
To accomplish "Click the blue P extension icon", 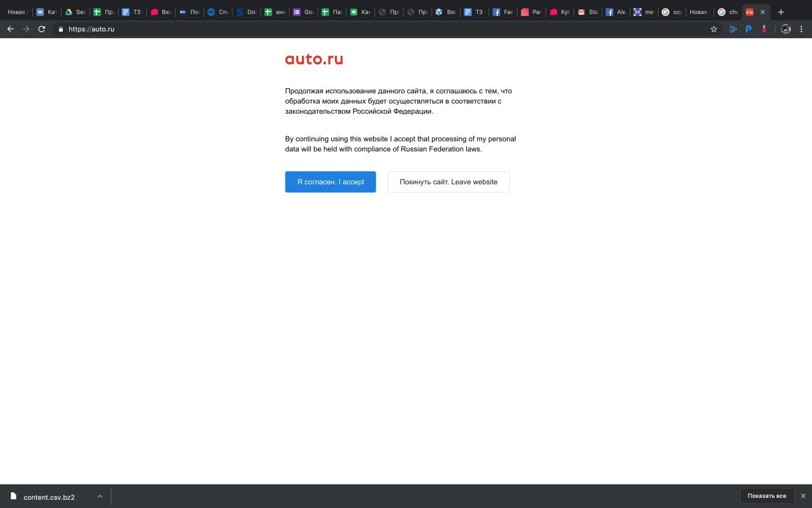I will tap(749, 29).
